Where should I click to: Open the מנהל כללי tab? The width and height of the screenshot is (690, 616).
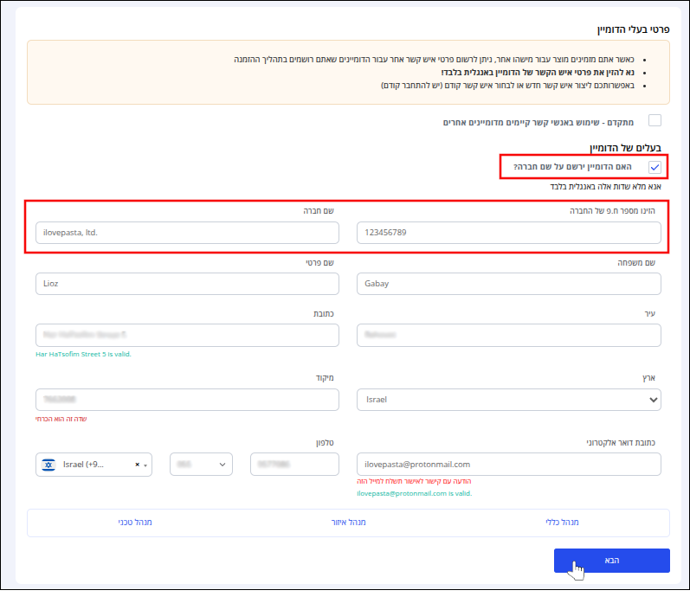pos(562,523)
